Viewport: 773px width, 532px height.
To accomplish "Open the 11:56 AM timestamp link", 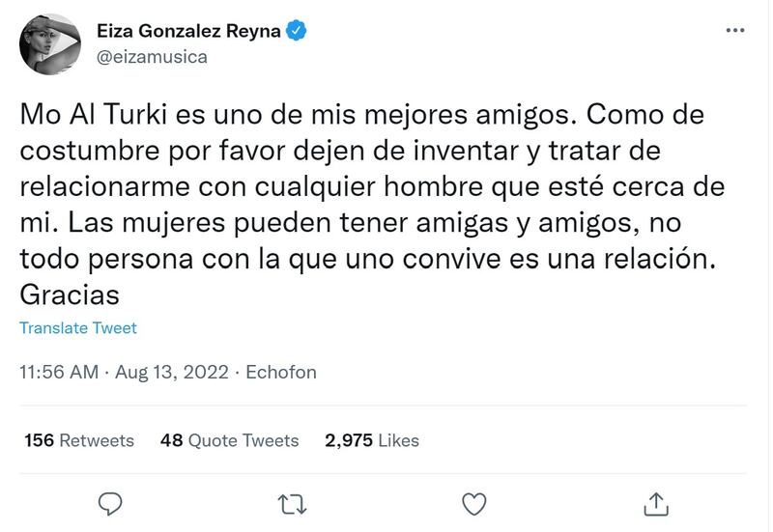I will pos(59,372).
